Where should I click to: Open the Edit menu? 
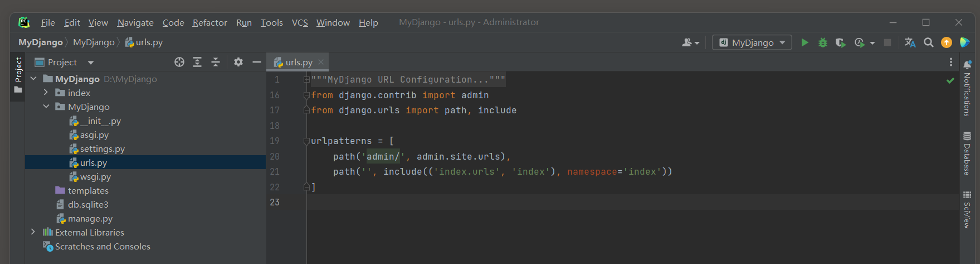72,22
